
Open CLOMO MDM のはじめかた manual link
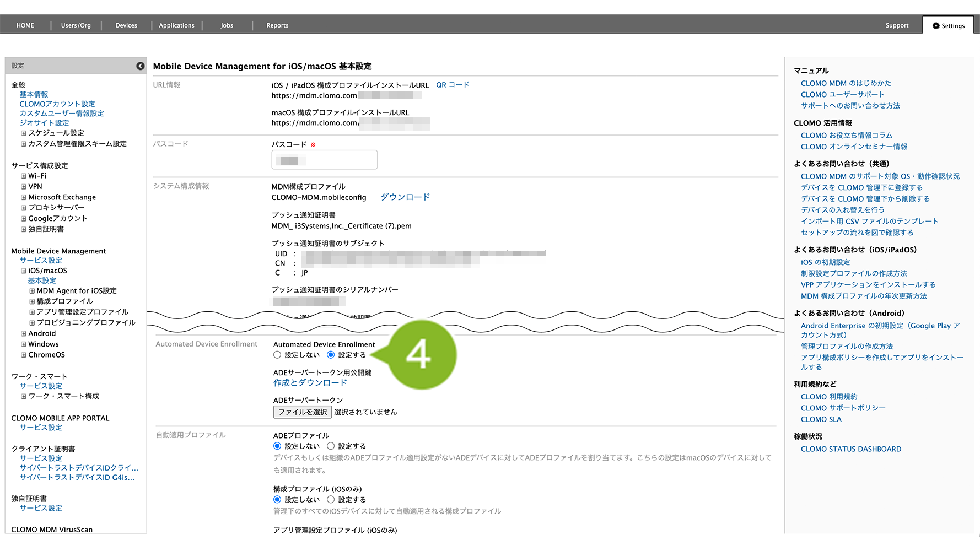[x=846, y=83]
